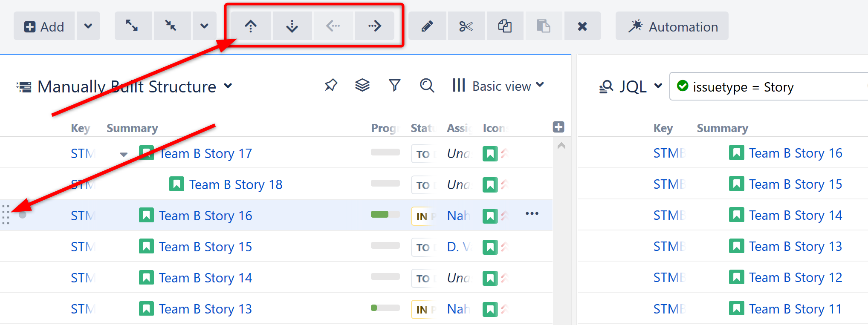Click the magnifying glass search icon
The height and width of the screenshot is (325, 868).
tap(427, 86)
